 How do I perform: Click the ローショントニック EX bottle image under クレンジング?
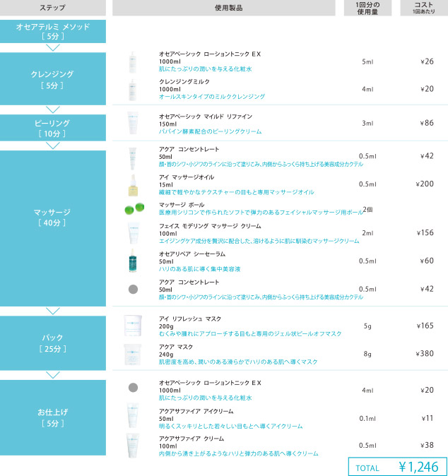click(x=132, y=61)
